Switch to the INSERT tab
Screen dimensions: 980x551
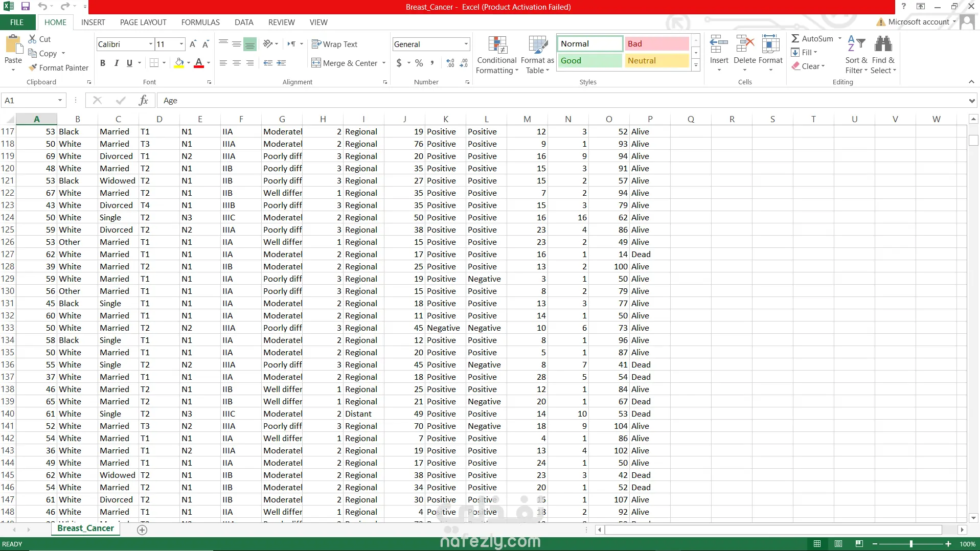(93, 22)
